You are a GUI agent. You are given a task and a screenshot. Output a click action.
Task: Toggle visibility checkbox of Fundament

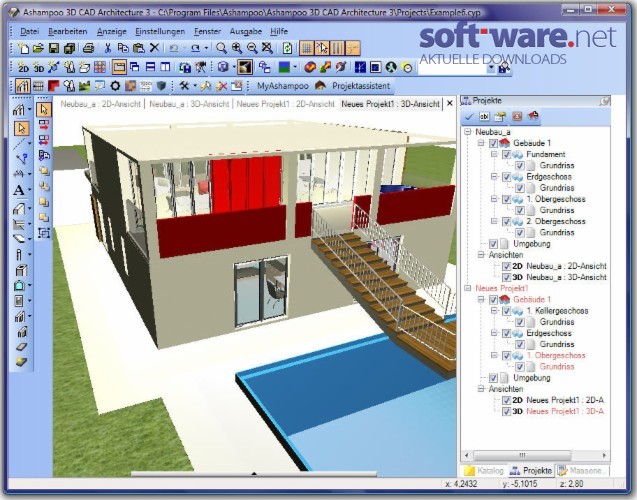(506, 155)
